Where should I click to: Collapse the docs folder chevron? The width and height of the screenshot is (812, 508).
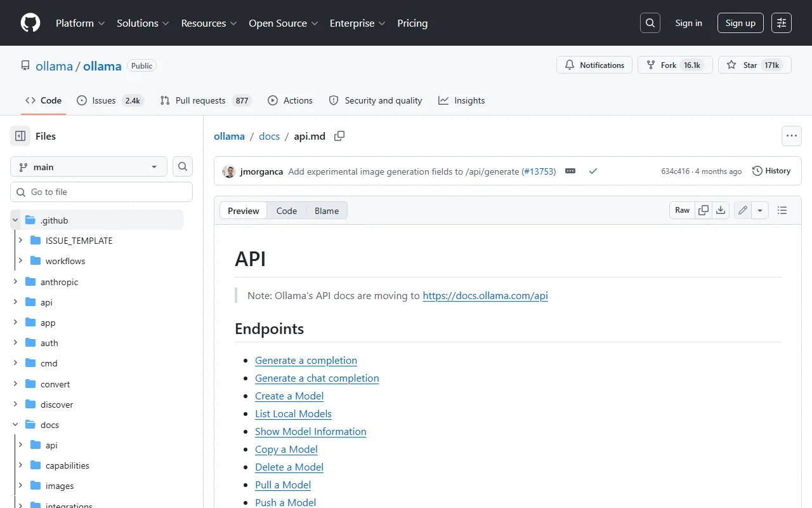(x=15, y=425)
